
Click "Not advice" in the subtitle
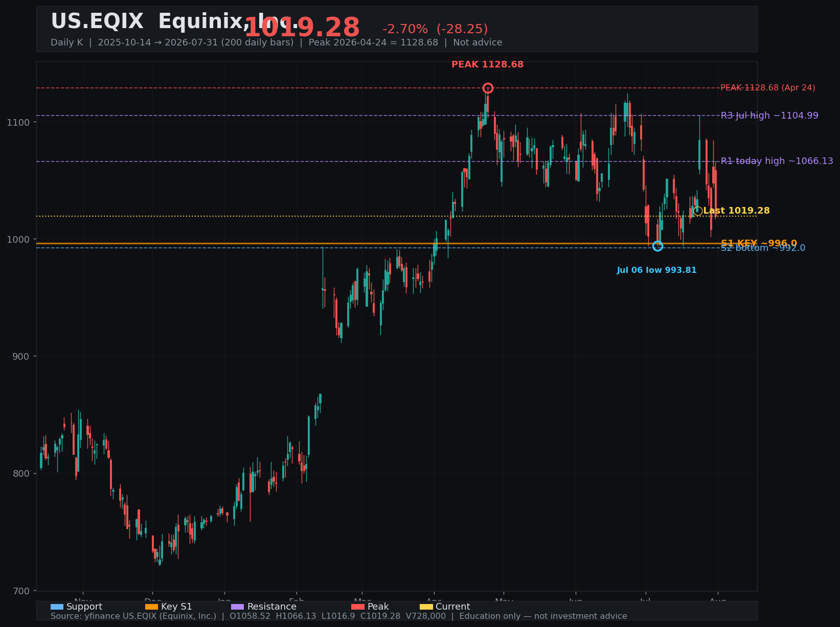coord(478,42)
